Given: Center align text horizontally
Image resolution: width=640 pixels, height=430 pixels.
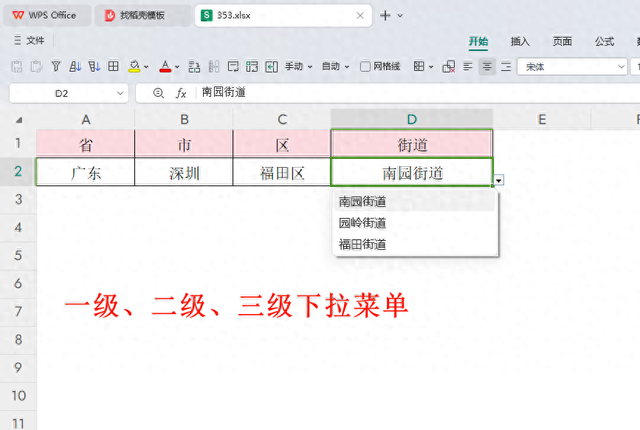Looking at the screenshot, I should (487, 66).
